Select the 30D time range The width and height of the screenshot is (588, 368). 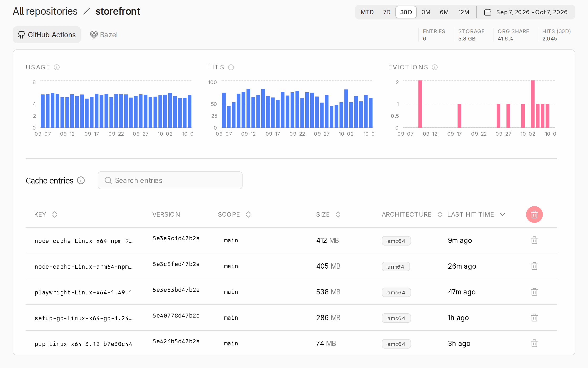[x=406, y=12]
